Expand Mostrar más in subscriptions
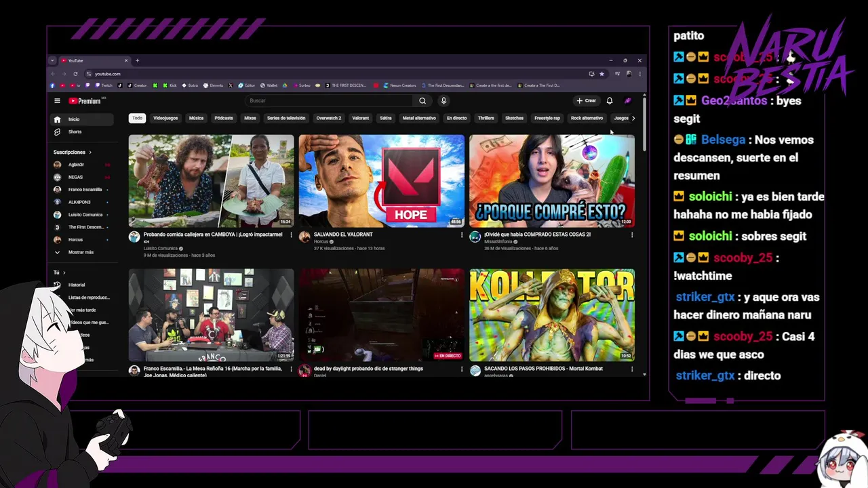Image resolution: width=868 pixels, height=488 pixels. coord(83,252)
